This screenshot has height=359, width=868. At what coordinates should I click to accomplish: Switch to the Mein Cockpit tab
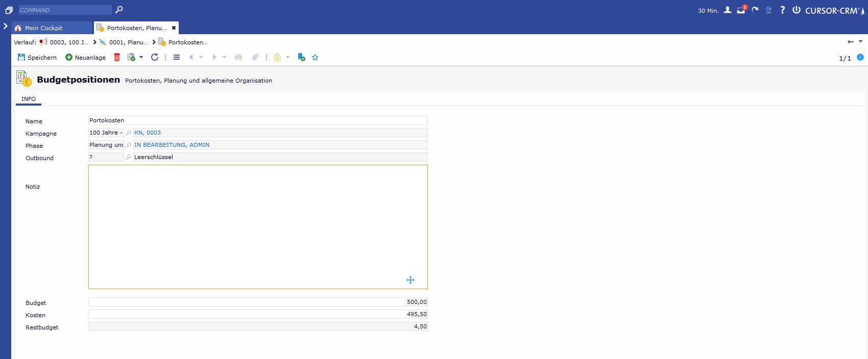pyautogui.click(x=43, y=28)
